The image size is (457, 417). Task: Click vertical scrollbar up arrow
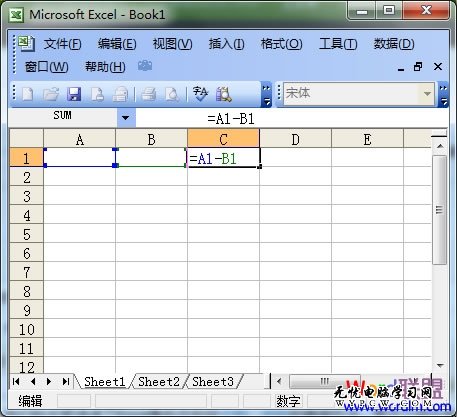coord(440,146)
